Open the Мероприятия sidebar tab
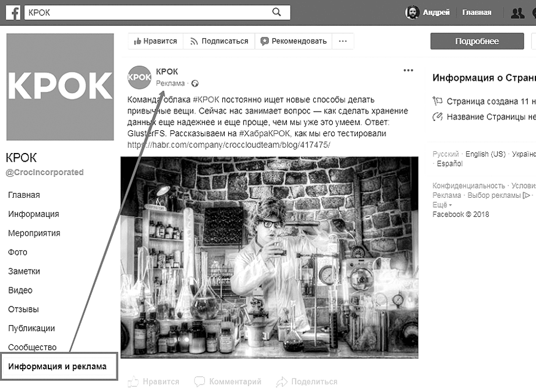The width and height of the screenshot is (536, 392). pyautogui.click(x=34, y=233)
